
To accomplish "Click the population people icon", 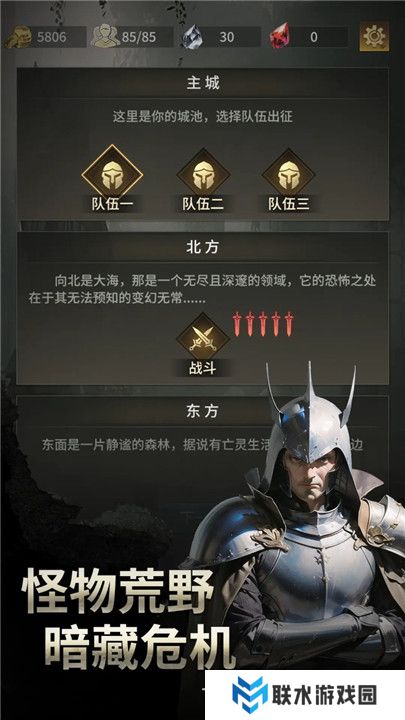I will (x=105, y=37).
